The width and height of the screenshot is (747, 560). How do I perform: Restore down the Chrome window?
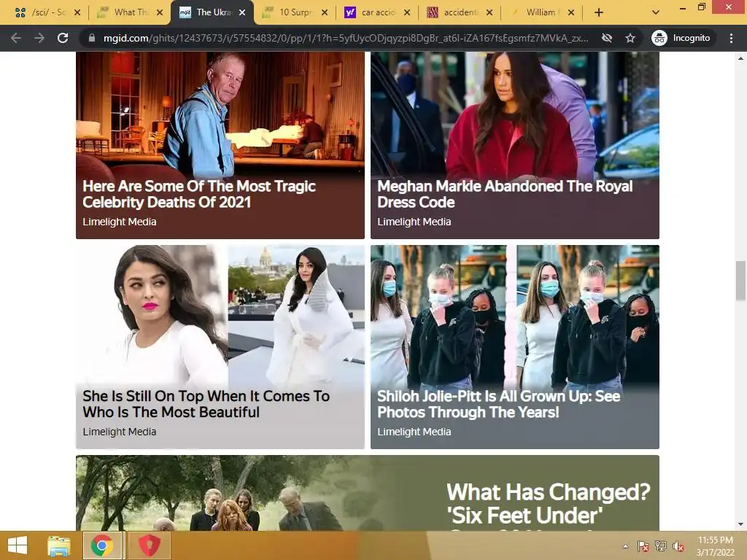(701, 7)
